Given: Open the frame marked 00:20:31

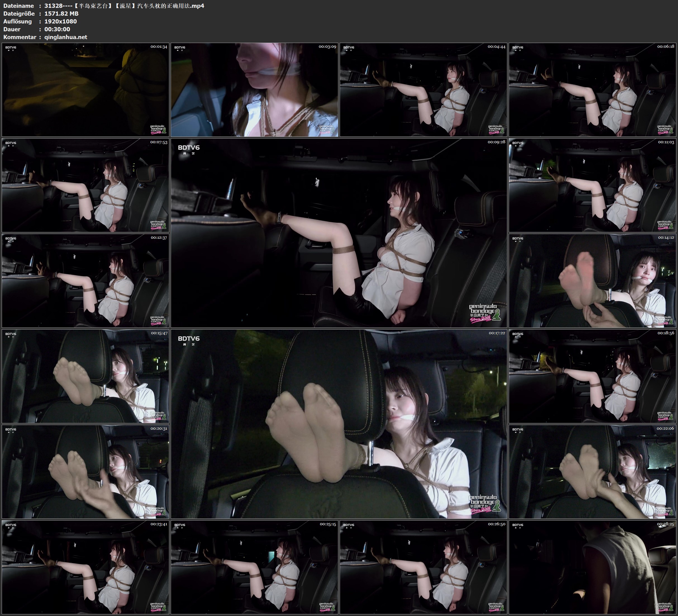Looking at the screenshot, I should click(x=85, y=472).
